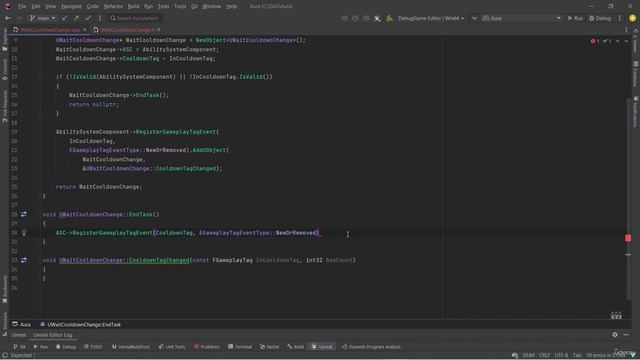Click the git push arrow icon
The height and width of the screenshot is (360, 640).
coord(76,18)
